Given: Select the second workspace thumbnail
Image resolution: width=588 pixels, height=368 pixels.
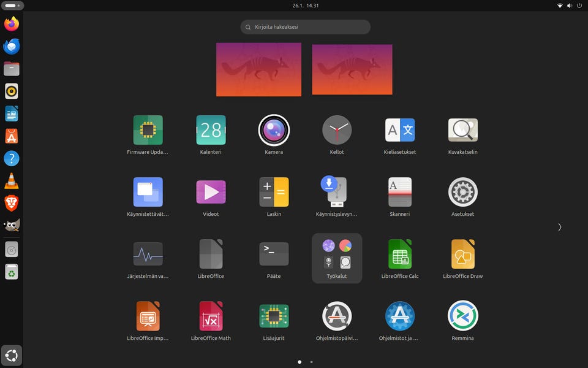Looking at the screenshot, I should tap(352, 69).
